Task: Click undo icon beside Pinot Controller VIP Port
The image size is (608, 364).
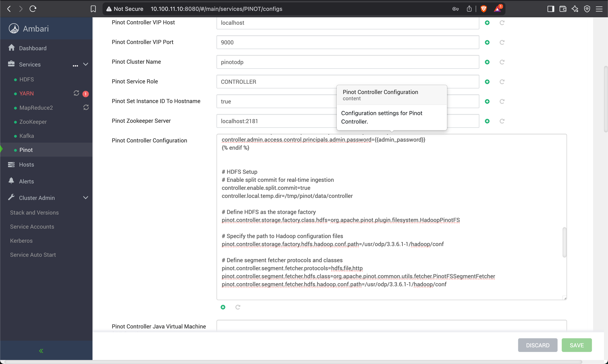Action: pos(502,42)
